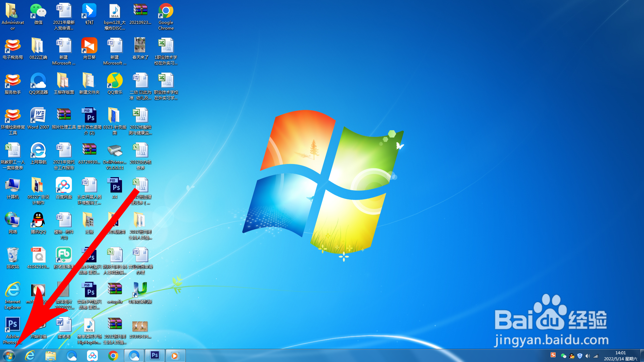Select the Administrator folder desktop icon
Screen dimensions: 644x362
pos(13,17)
